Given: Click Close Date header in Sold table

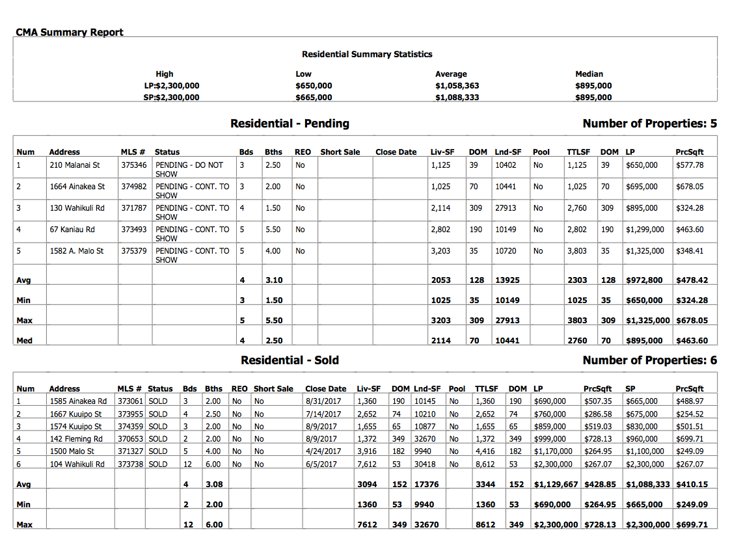Looking at the screenshot, I should click(x=325, y=389).
